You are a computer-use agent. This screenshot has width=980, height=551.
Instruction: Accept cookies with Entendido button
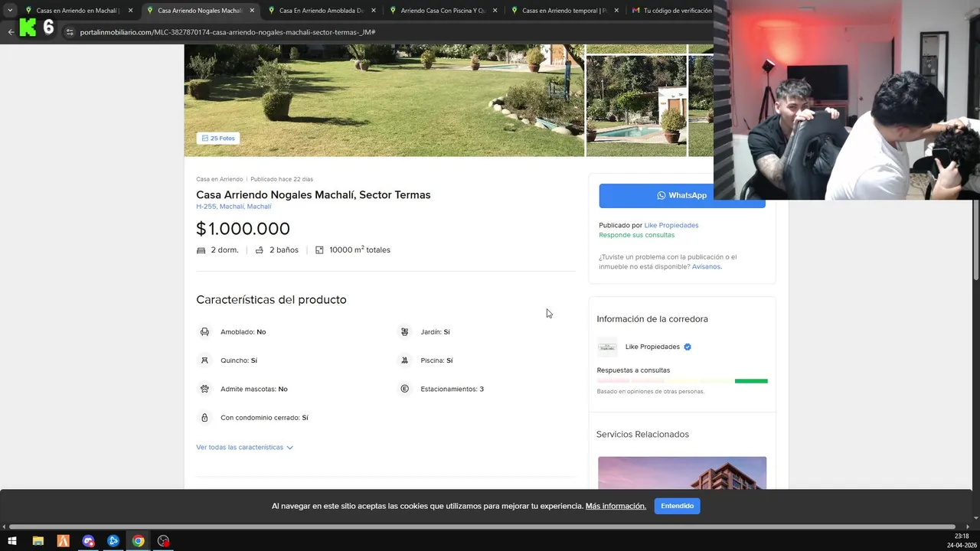click(677, 506)
